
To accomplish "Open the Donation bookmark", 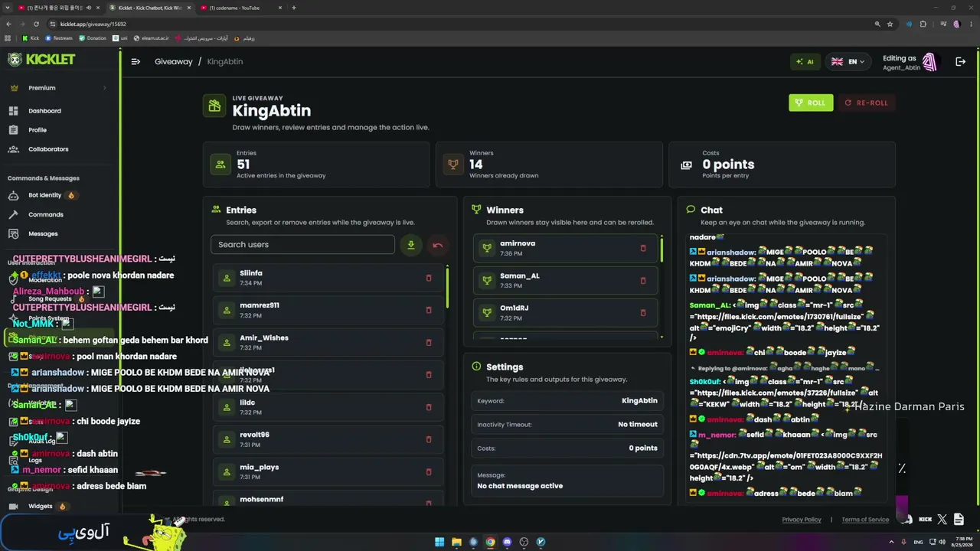I will 93,38.
